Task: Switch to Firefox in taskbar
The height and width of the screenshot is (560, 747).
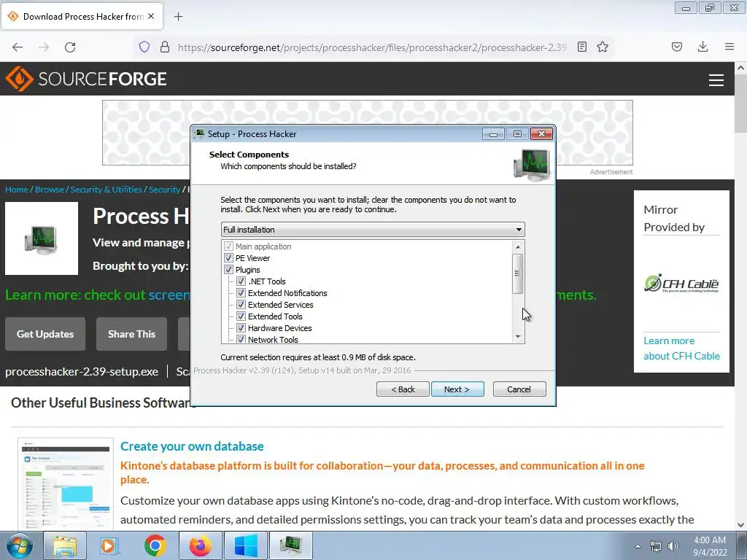Action: 200,545
